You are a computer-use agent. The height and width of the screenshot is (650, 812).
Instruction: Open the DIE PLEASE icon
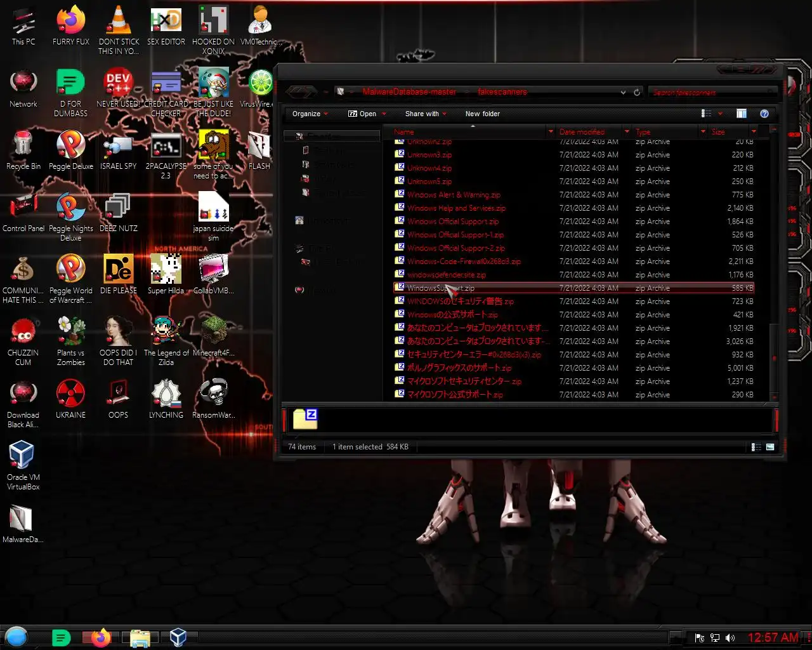tap(119, 275)
